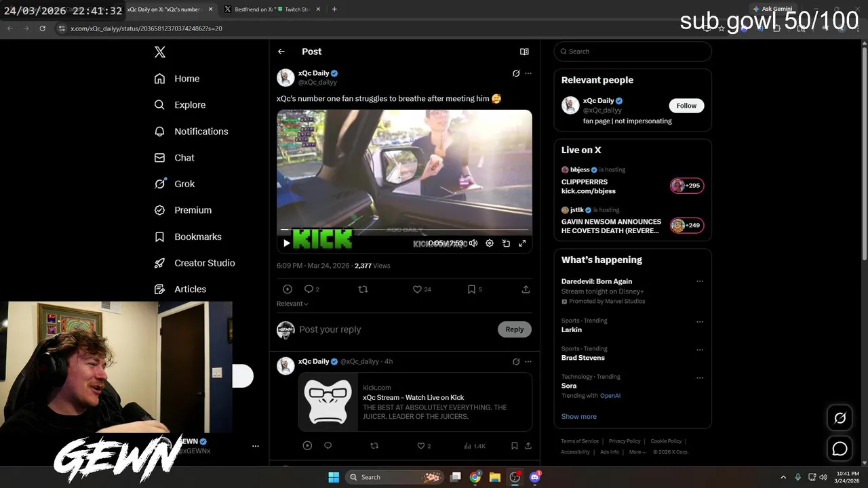
Task: Open File Explorer from the taskbar
Action: click(x=495, y=477)
